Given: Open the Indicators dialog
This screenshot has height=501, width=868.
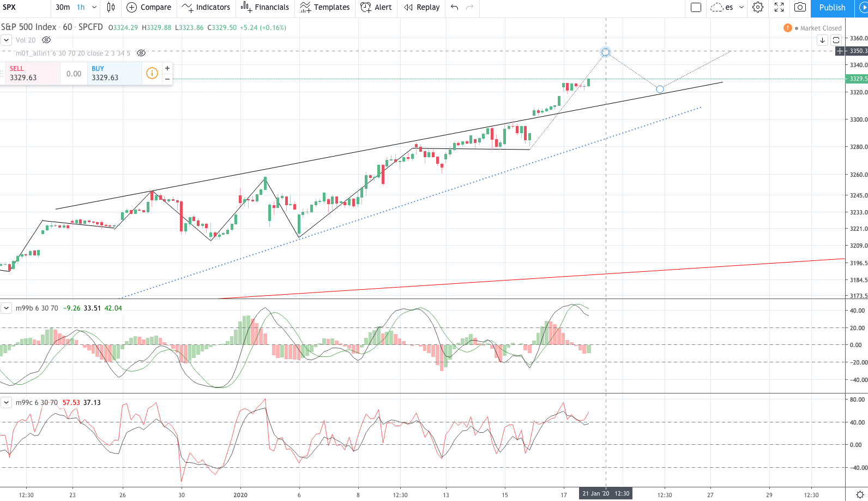Looking at the screenshot, I should point(206,7).
